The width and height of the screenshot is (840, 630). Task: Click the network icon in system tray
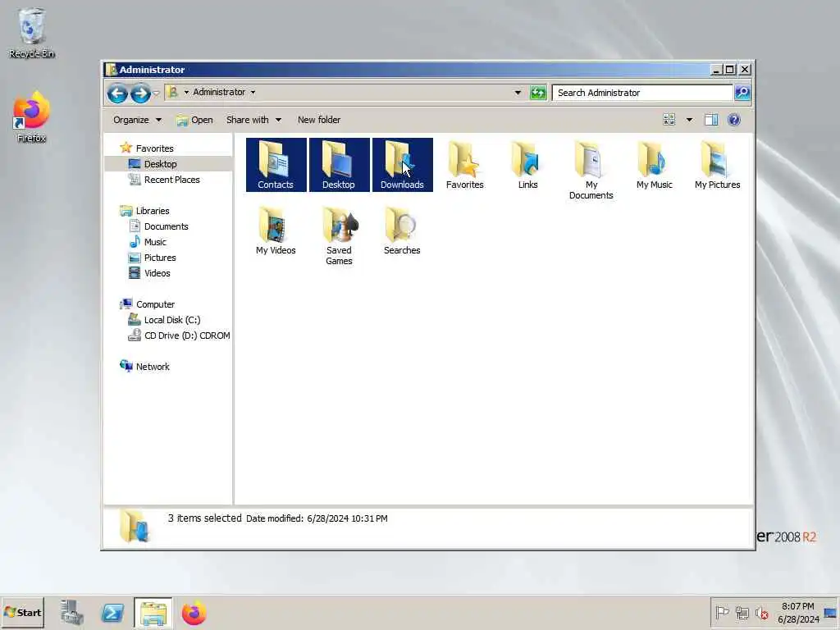coord(742,612)
